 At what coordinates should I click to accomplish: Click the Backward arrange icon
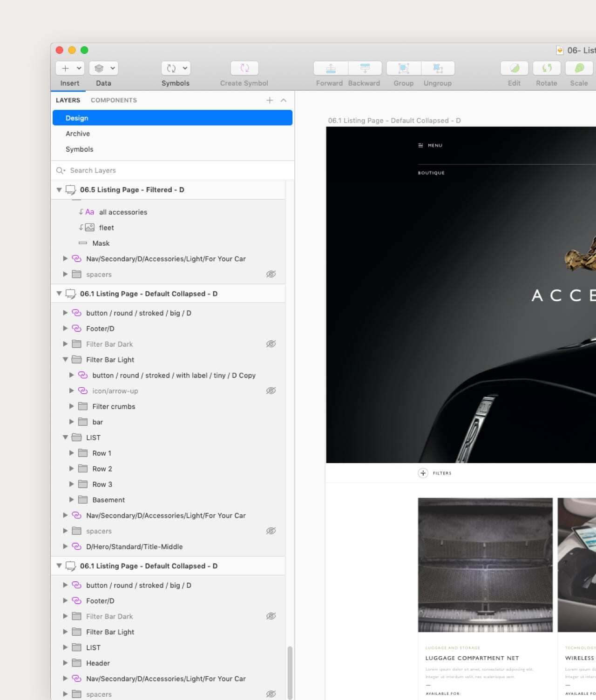(365, 68)
